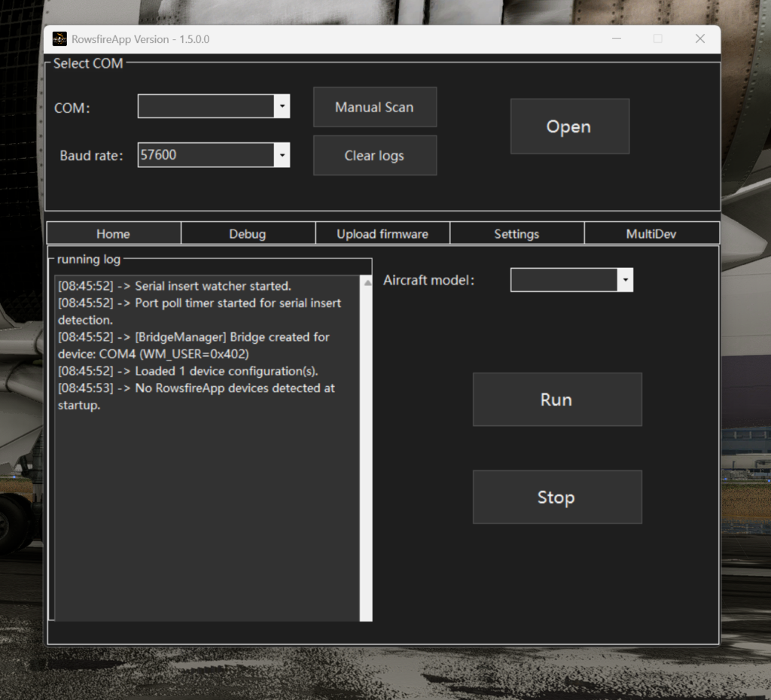Click inside the empty Aircraft model field
Viewport: 771px width, 700px height.
point(563,280)
